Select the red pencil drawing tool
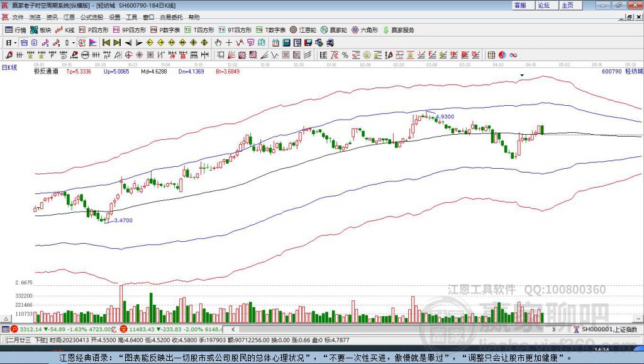Screen dimensions: 644x364 click(x=9, y=55)
